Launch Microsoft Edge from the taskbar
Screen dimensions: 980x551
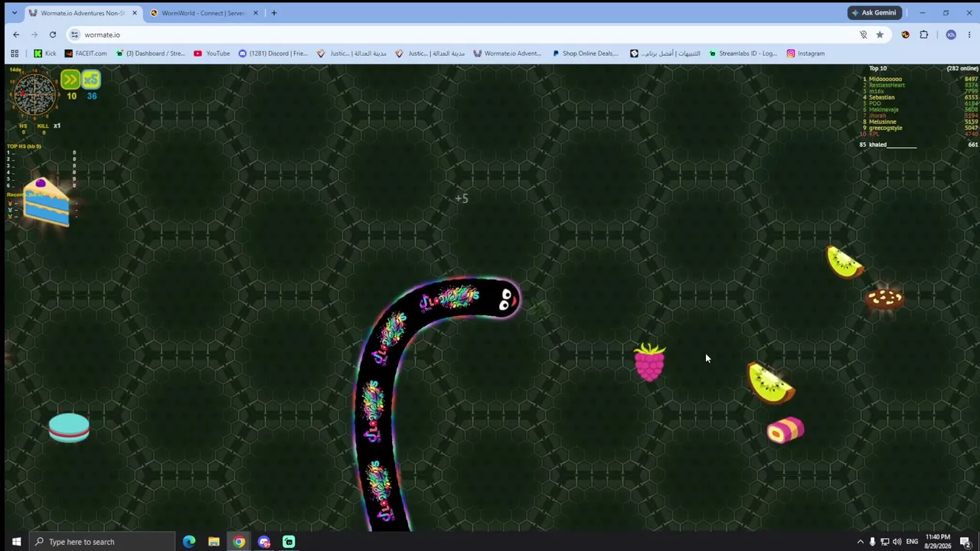click(x=189, y=542)
